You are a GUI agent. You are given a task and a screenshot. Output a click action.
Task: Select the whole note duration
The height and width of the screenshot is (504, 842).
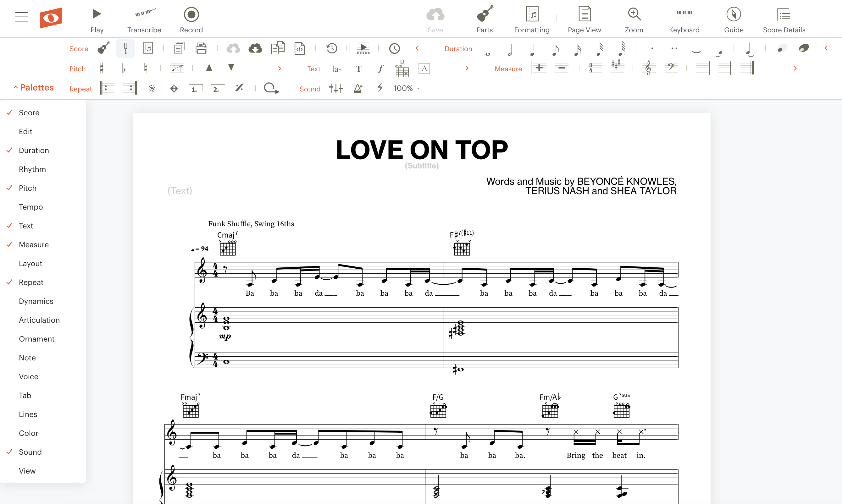[x=488, y=54]
